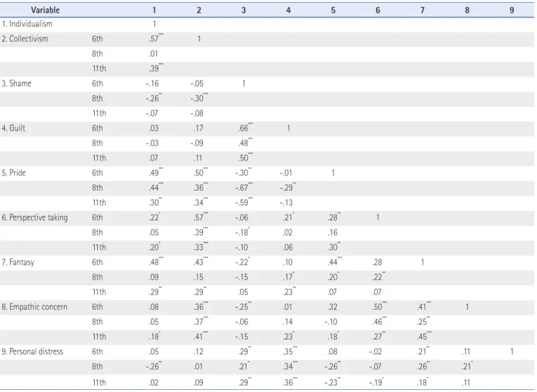Click '-.16' in the Shame 6th row
The width and height of the screenshot is (537, 392).
click(x=152, y=83)
